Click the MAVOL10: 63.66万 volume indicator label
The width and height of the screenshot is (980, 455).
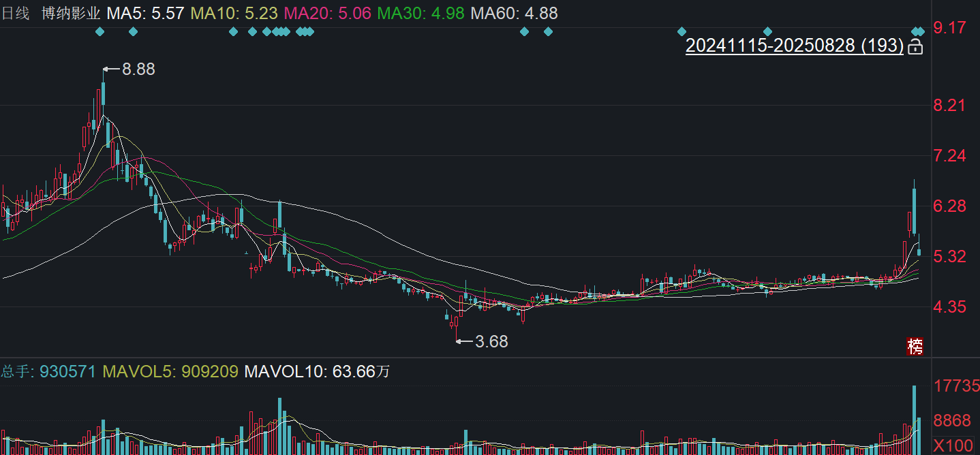(x=317, y=372)
